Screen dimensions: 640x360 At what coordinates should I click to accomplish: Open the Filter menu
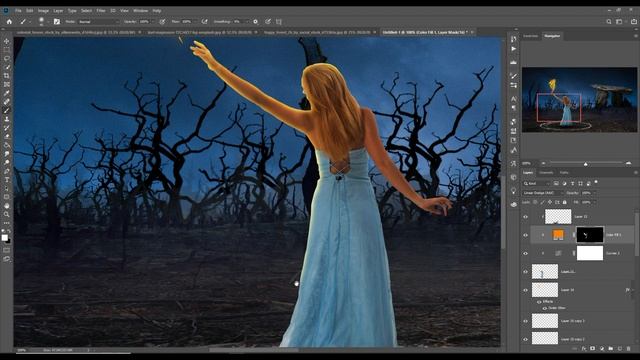(101, 11)
